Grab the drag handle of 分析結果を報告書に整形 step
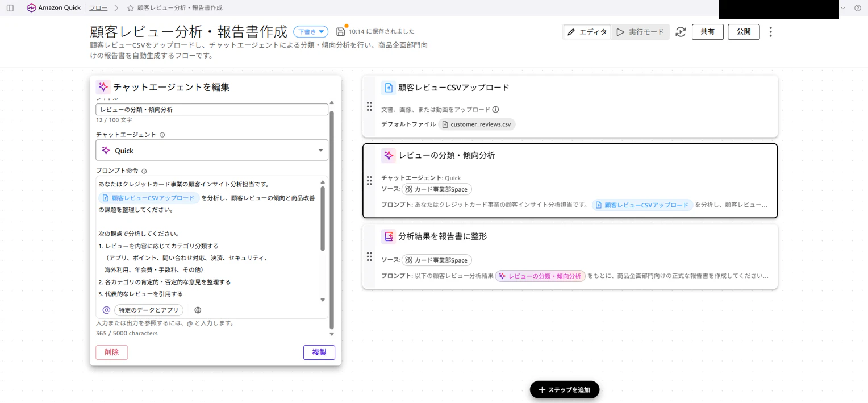 point(369,257)
